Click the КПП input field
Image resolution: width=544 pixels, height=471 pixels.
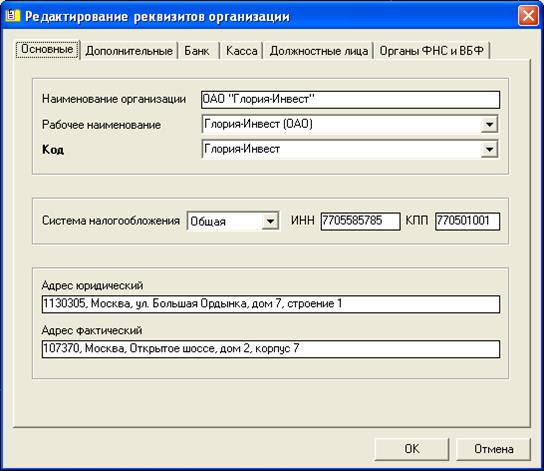(x=467, y=221)
